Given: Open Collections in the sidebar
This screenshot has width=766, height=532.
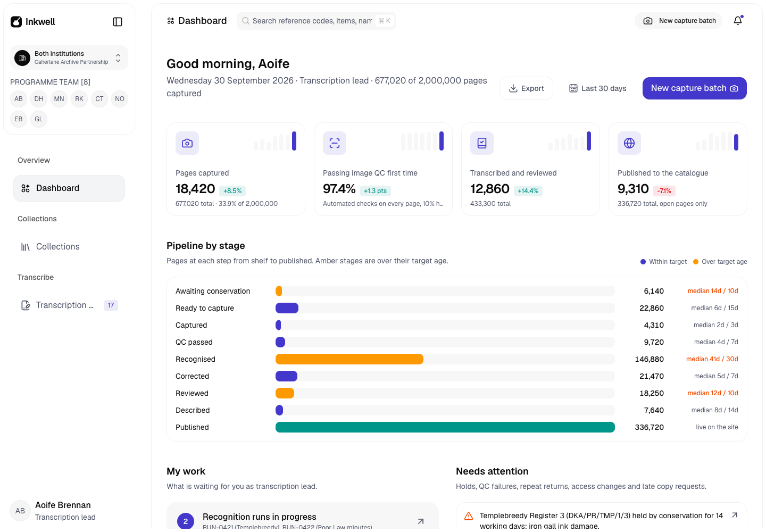Looking at the screenshot, I should (69, 247).
